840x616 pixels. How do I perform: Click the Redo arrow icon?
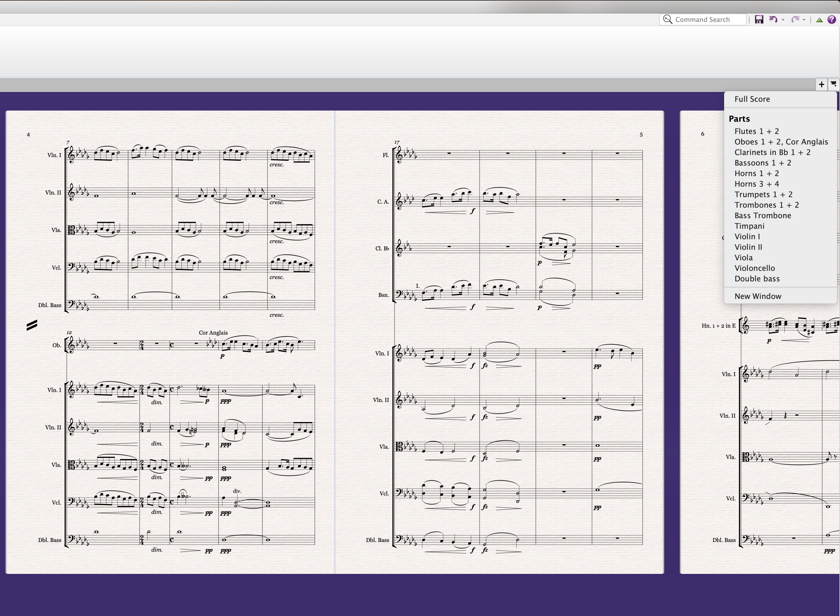[795, 19]
